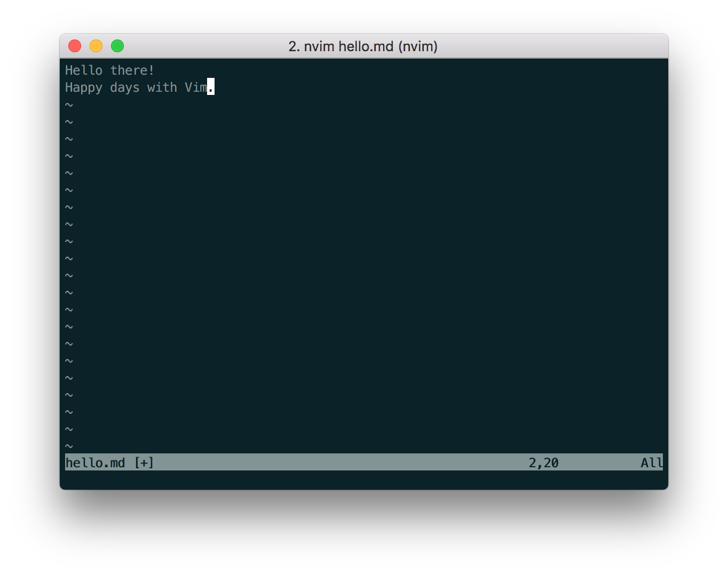Click the word 'there!' on the first line
Image resolution: width=728 pixels, height=575 pixels.
132,70
